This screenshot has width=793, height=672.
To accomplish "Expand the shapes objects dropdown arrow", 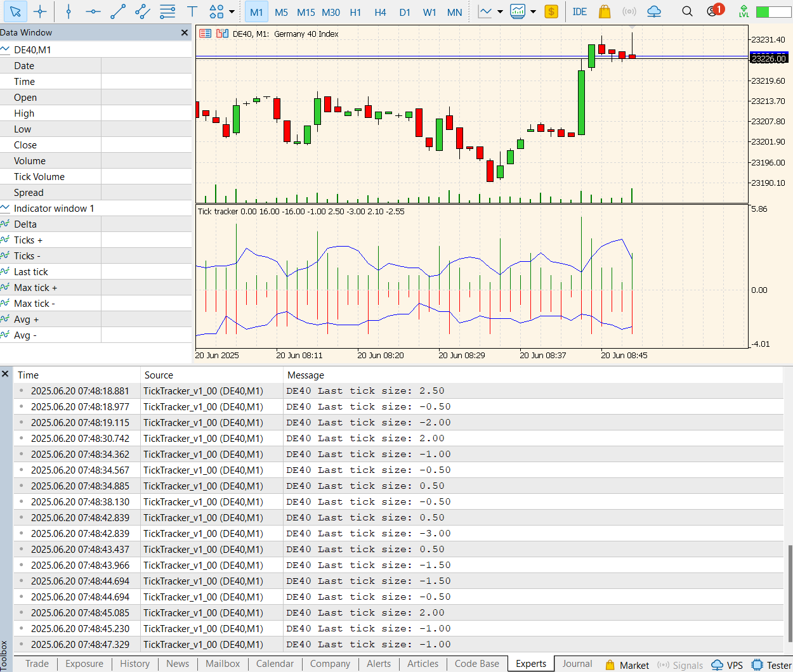I will (232, 11).
